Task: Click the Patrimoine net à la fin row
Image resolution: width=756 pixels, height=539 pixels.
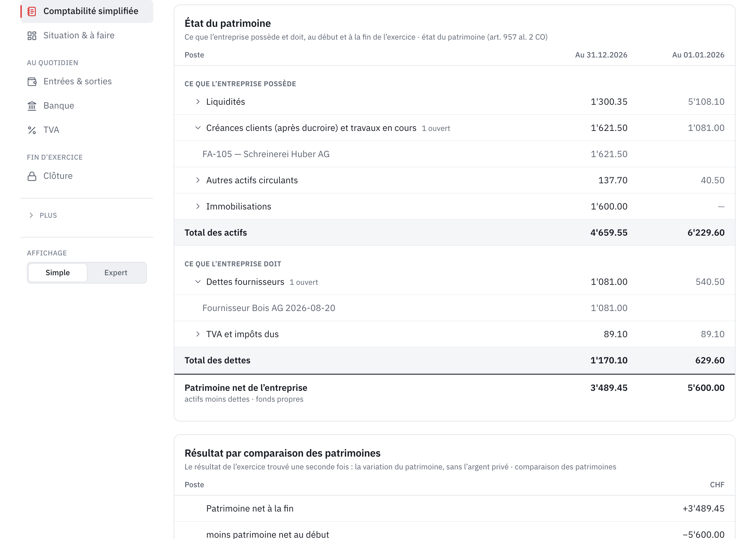Action: [454, 509]
